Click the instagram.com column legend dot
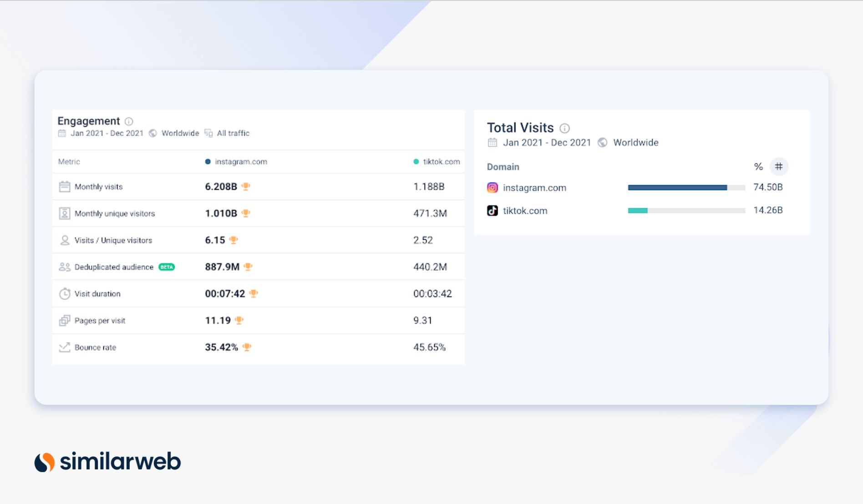 (208, 161)
